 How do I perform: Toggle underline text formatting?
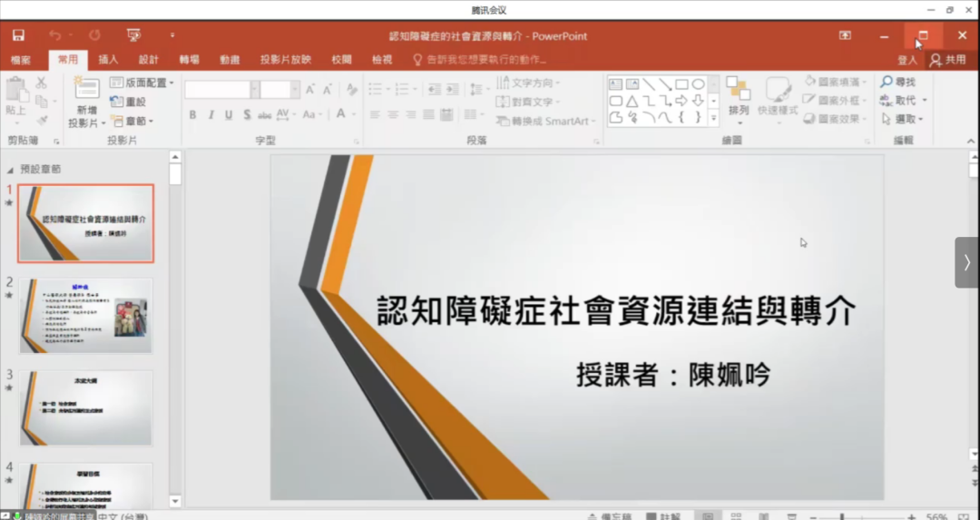coord(229,115)
